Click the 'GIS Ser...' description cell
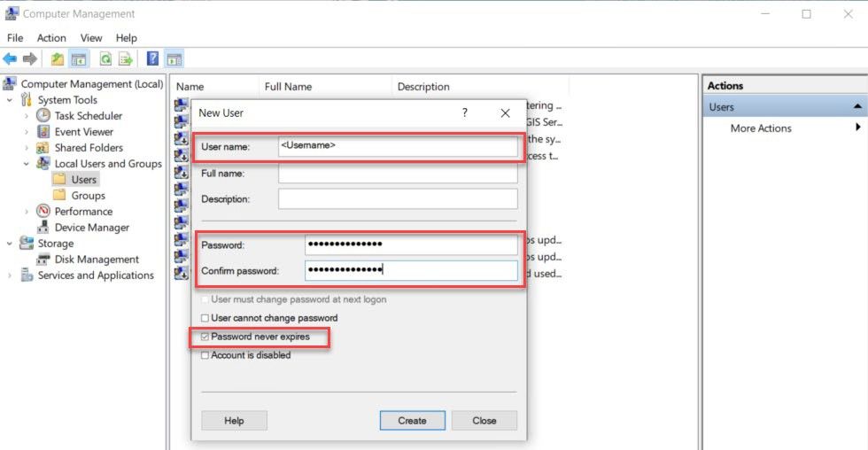 (x=544, y=121)
